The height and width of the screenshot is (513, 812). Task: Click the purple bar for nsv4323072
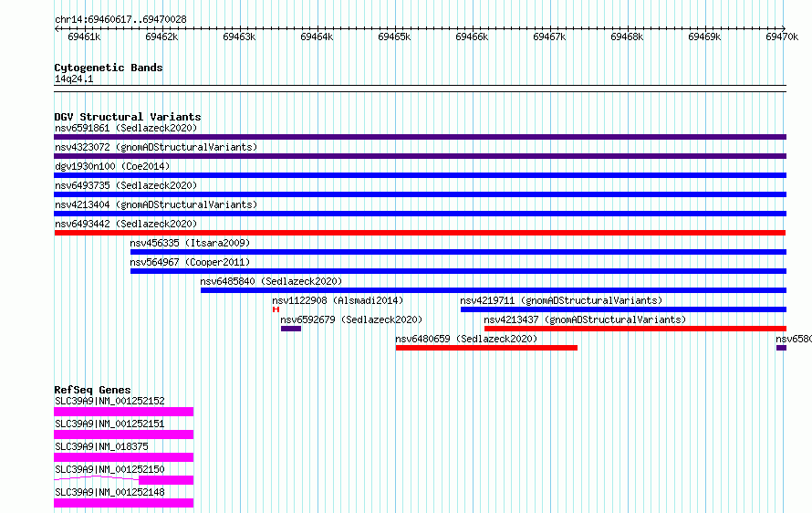420,156
